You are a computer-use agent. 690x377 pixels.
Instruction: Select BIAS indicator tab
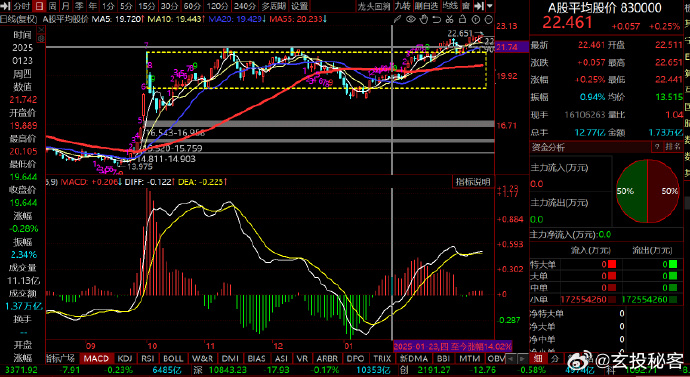257,359
